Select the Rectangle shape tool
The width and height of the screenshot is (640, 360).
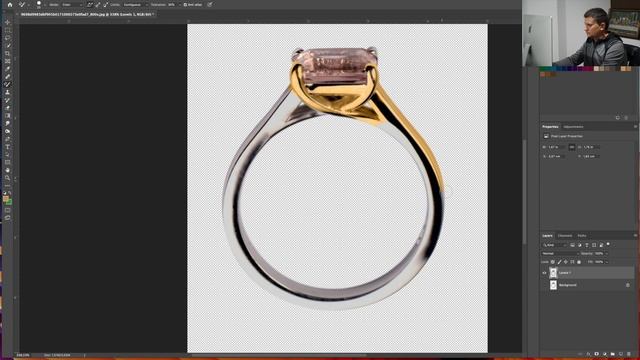7,162
